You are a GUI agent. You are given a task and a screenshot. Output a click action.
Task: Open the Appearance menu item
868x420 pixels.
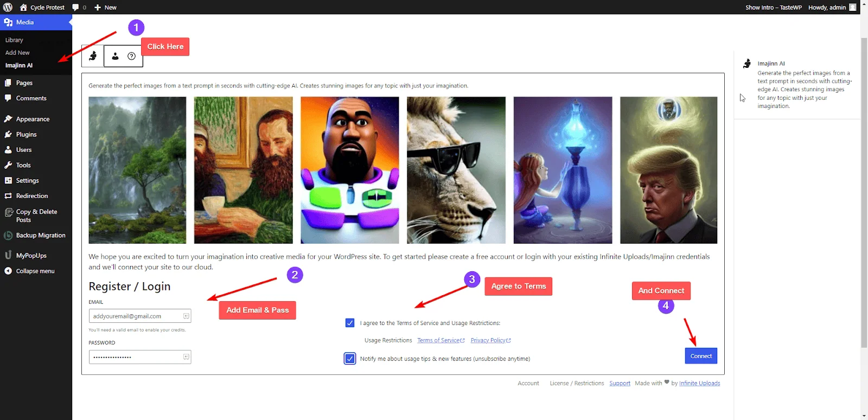point(33,119)
